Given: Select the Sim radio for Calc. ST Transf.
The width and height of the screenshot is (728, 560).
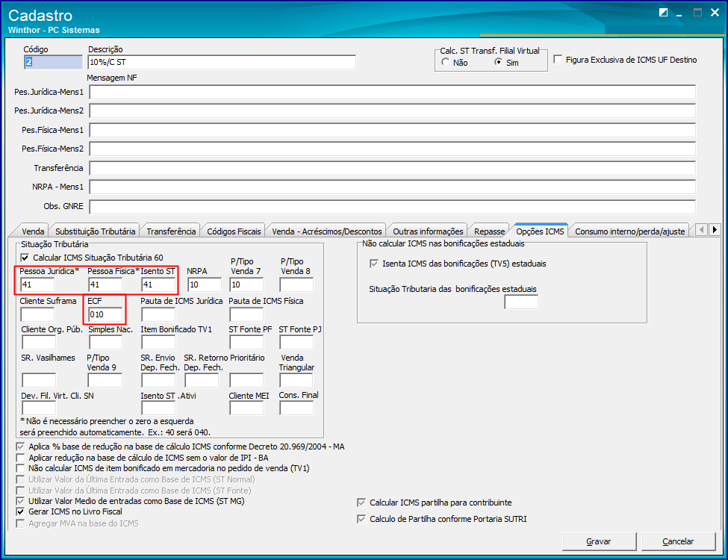Looking at the screenshot, I should [x=498, y=62].
